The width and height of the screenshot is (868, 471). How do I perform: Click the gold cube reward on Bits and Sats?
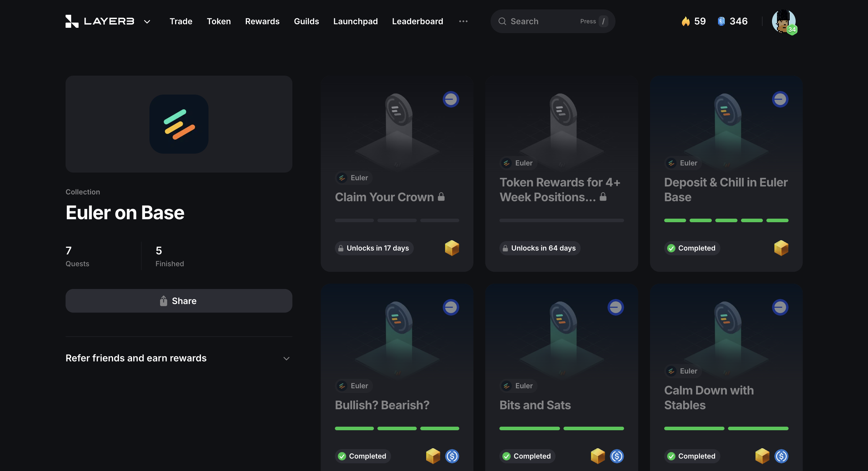coord(598,456)
